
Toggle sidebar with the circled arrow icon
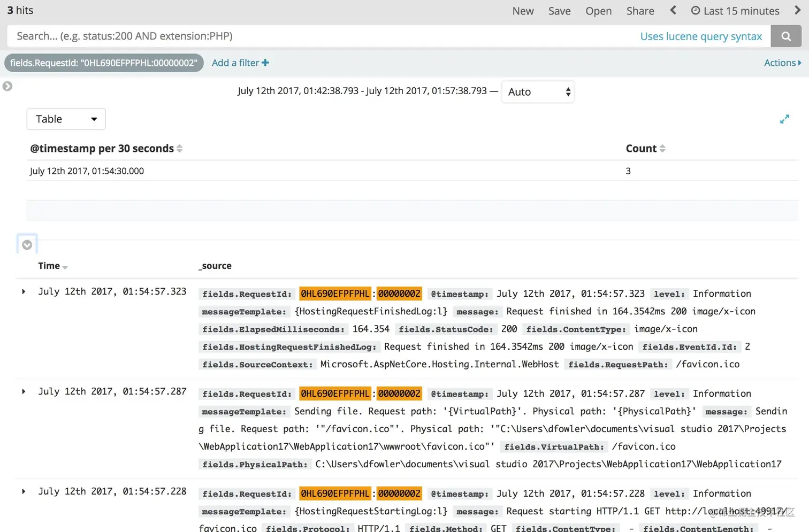[x=7, y=86]
